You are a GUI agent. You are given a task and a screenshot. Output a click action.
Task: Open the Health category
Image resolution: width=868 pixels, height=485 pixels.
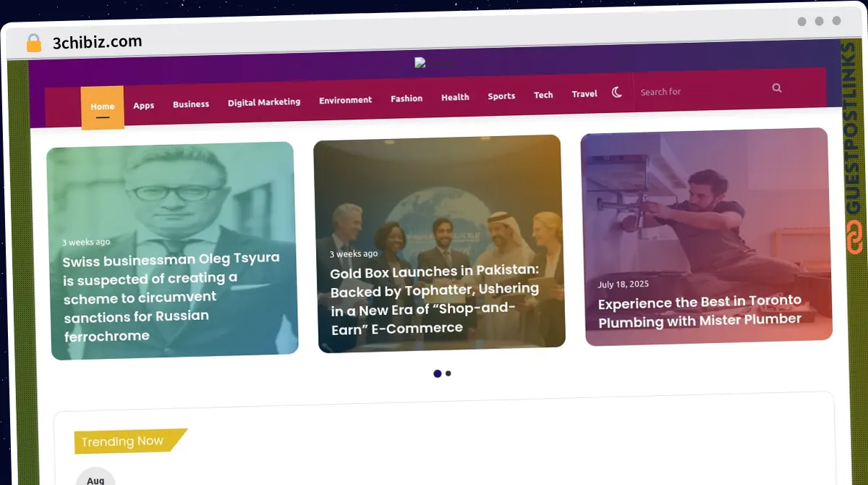coord(455,97)
